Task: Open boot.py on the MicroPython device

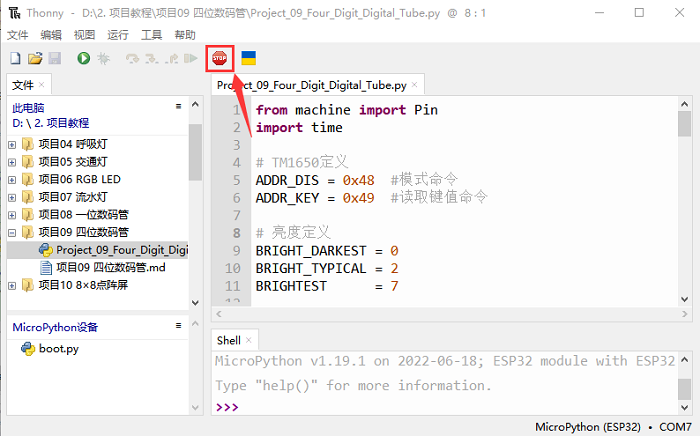Action: click(x=59, y=349)
